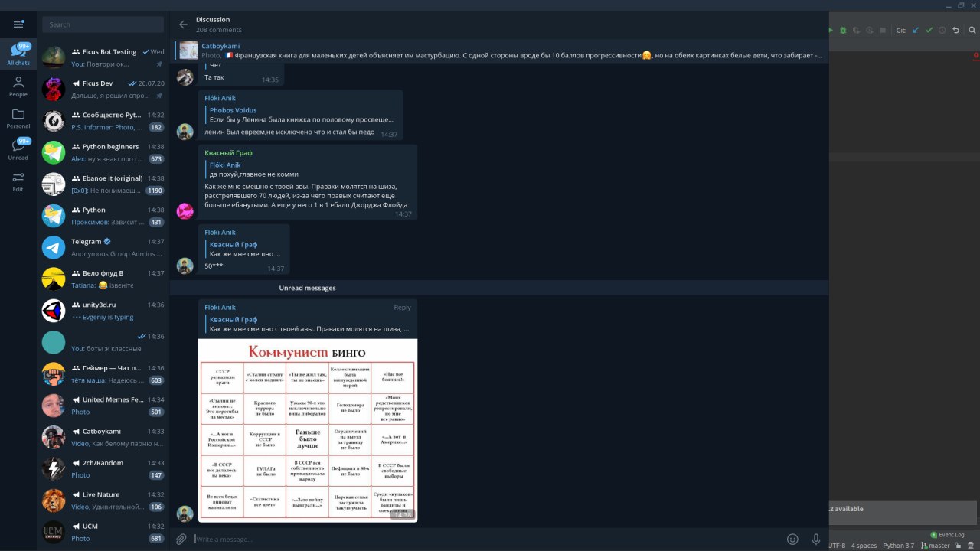
Task: Select the People folder
Action: point(18,86)
